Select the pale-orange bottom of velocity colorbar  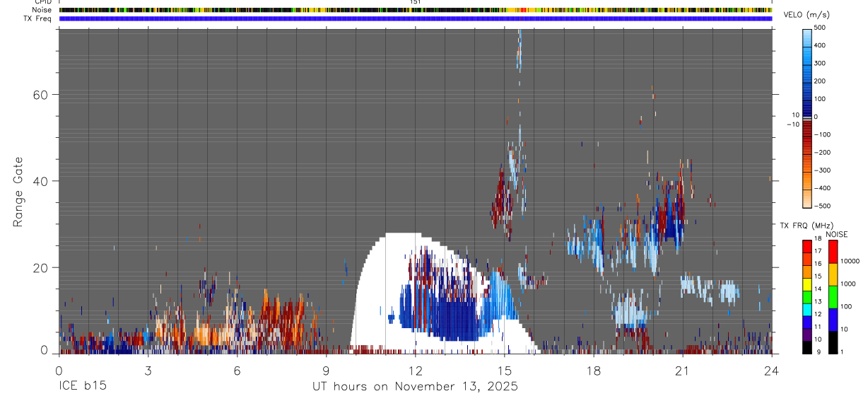point(807,199)
